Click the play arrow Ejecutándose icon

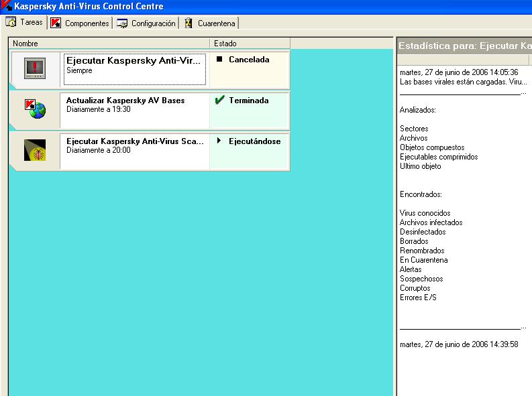[219, 141]
